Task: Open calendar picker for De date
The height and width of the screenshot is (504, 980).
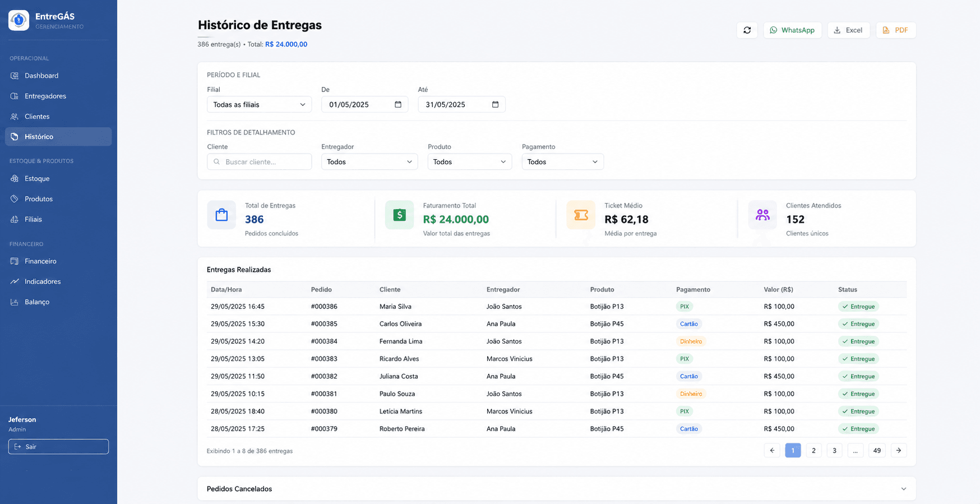Action: (398, 104)
